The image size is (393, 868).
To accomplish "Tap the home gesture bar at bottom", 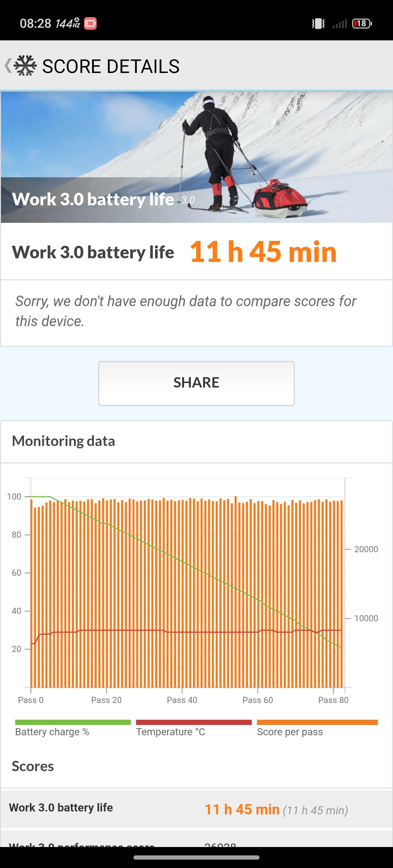I will (x=196, y=857).
